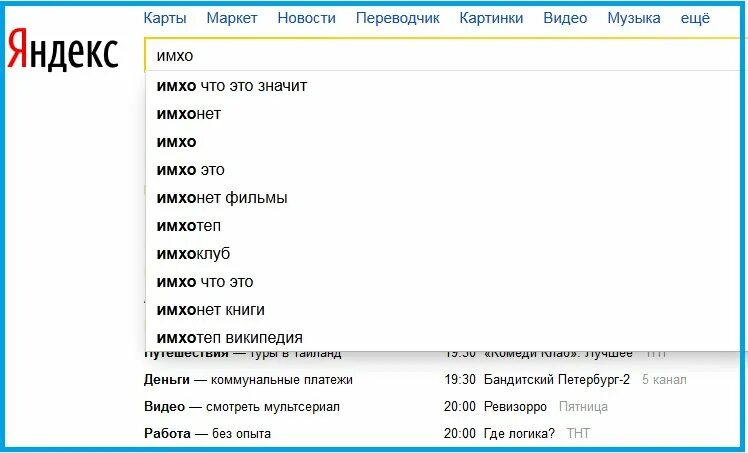Go to Новости in top navigation

(x=307, y=18)
